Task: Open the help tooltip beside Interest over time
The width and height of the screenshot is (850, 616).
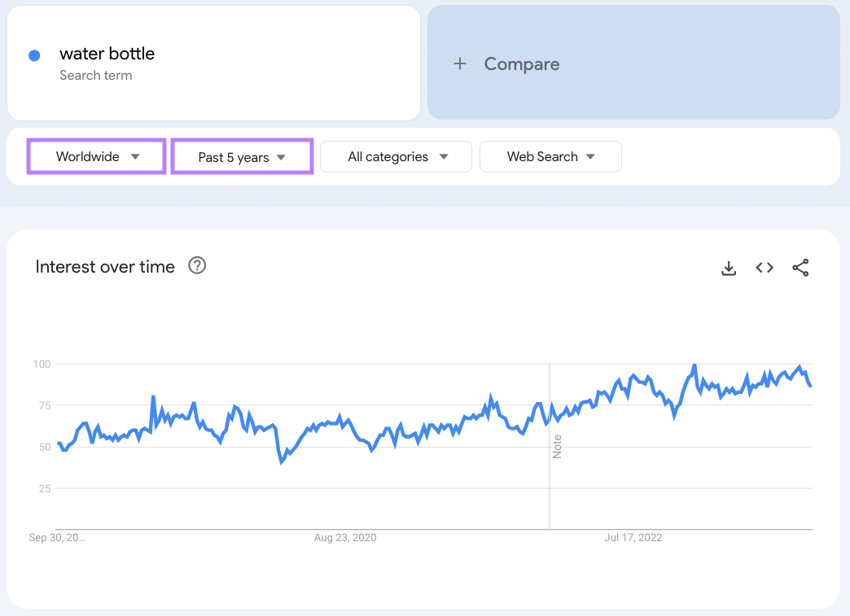Action: [x=197, y=265]
